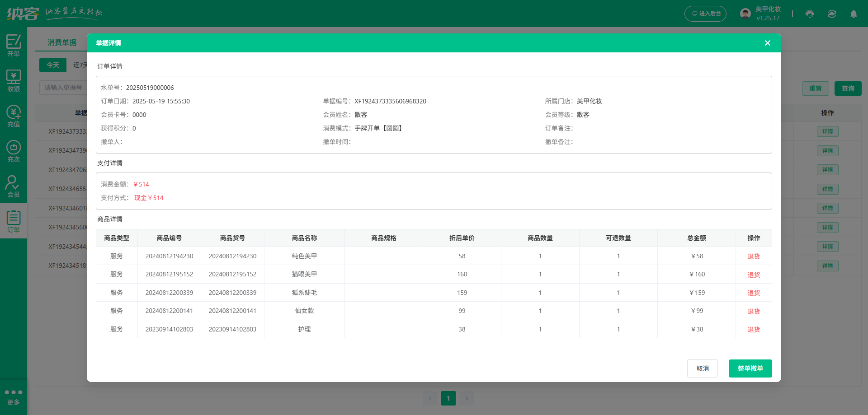The width and height of the screenshot is (868, 415).
Task: Close the 单据详情 dialog
Action: (768, 43)
